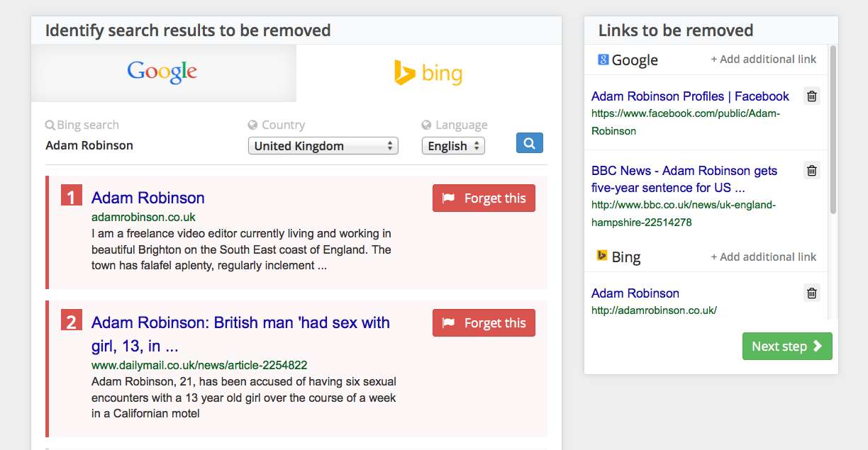The height and width of the screenshot is (450, 868).
Task: Click the flag icon on result 1's Forget button
Action: 448,198
